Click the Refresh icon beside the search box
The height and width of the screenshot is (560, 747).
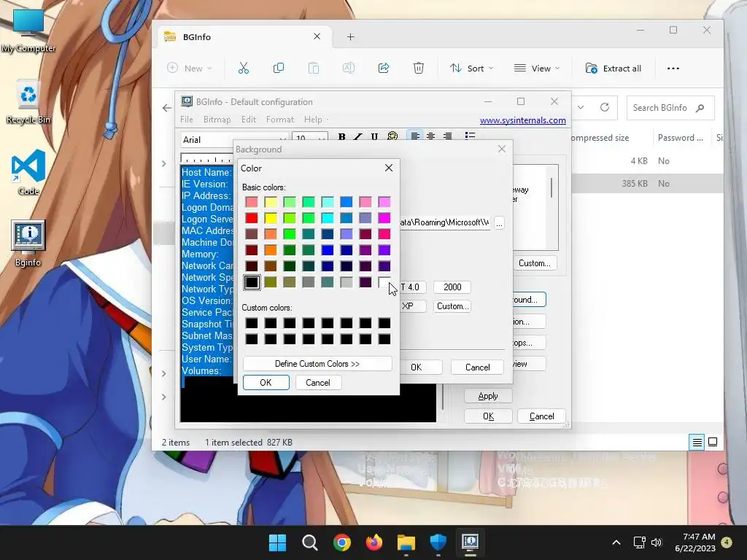pos(605,107)
